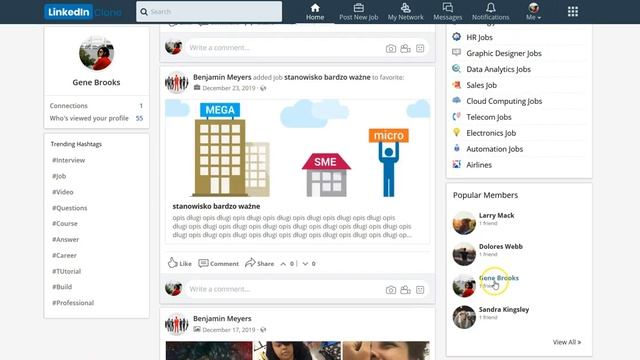Open Cloud Computing Jobs category
The image size is (640, 360).
coord(504,101)
